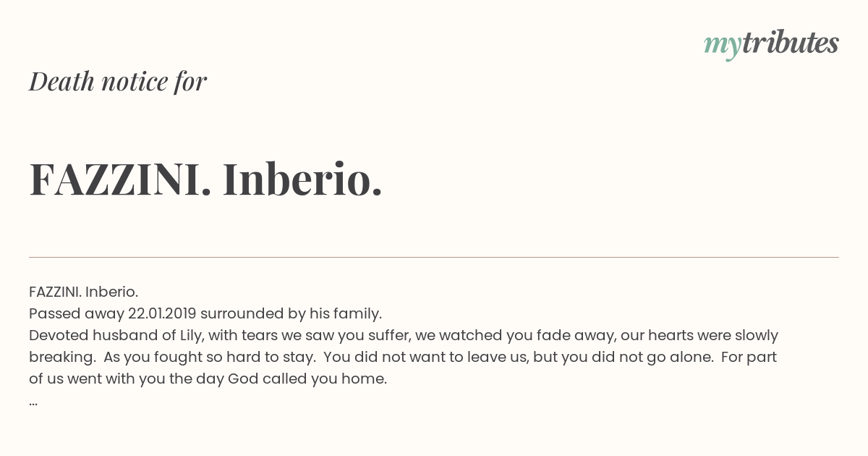This screenshot has width=868, height=456.
Task: Click small "FAZZINI. Inberio." body text line
Action: coord(84,292)
